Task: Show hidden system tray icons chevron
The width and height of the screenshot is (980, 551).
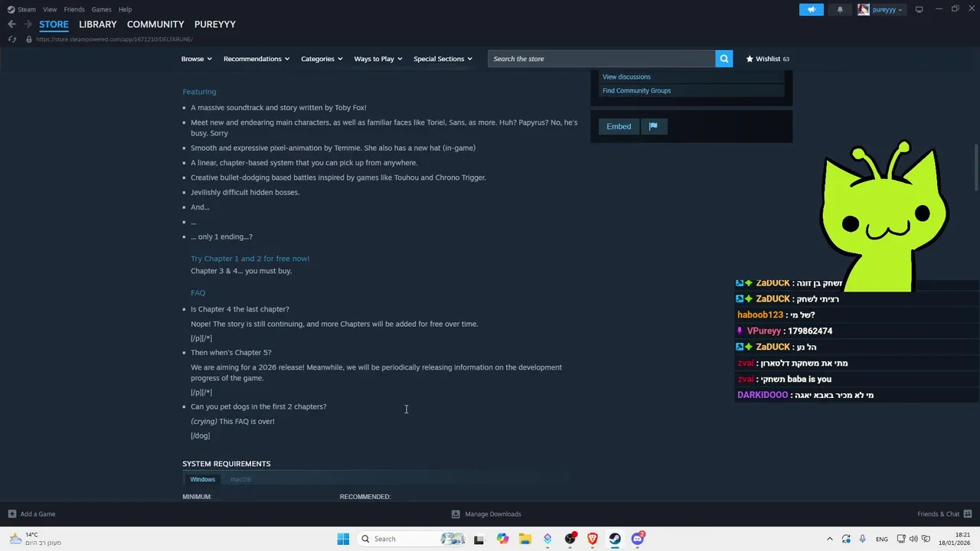Action: coord(829,539)
